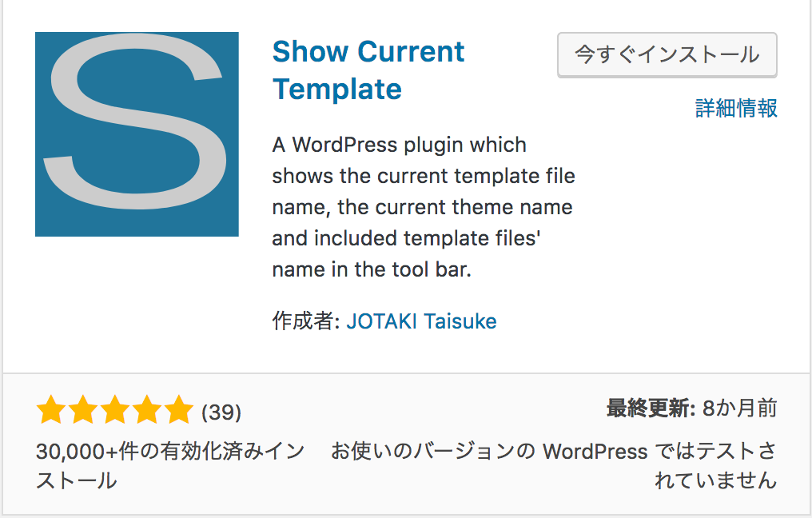Click the WordPress compatibility notice text
812x518 pixels.
coord(554,466)
